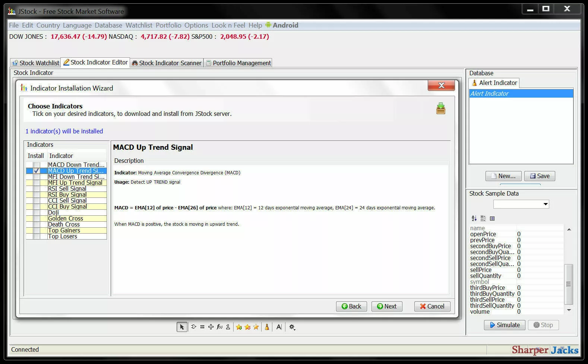Screen dimensions: 588x364
Task: Close the Indicator Installation Wizard dialog
Action: pyautogui.click(x=441, y=85)
